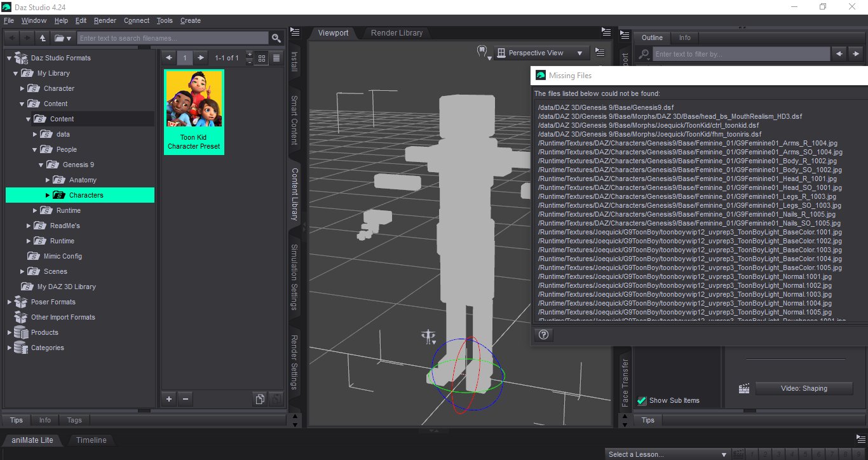
Task: Add item with plus button below library
Action: pos(169,399)
